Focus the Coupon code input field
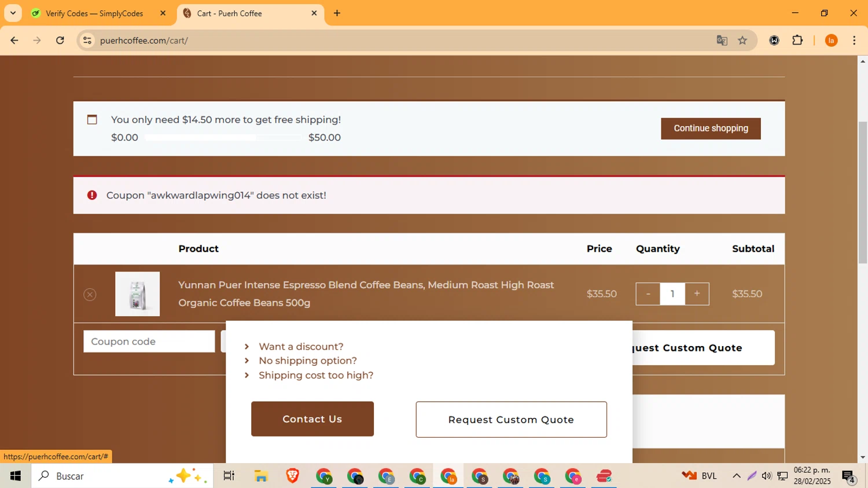The image size is (868, 488). point(149,342)
